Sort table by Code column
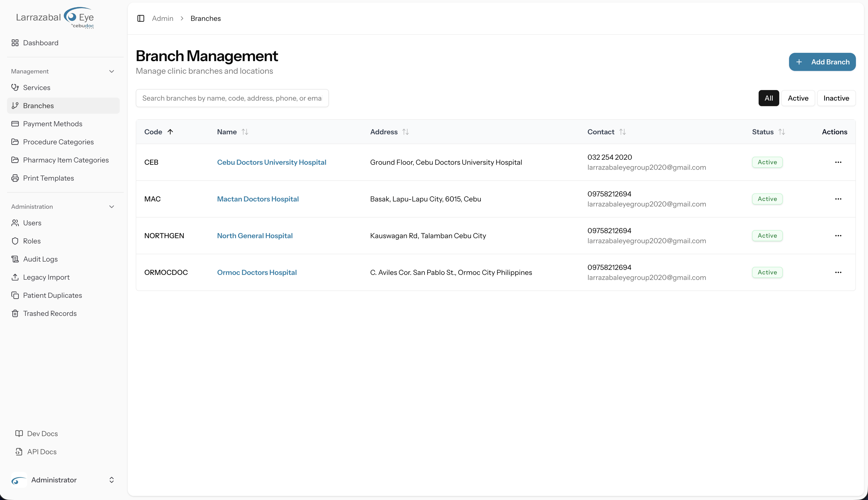868x500 pixels. coord(159,132)
